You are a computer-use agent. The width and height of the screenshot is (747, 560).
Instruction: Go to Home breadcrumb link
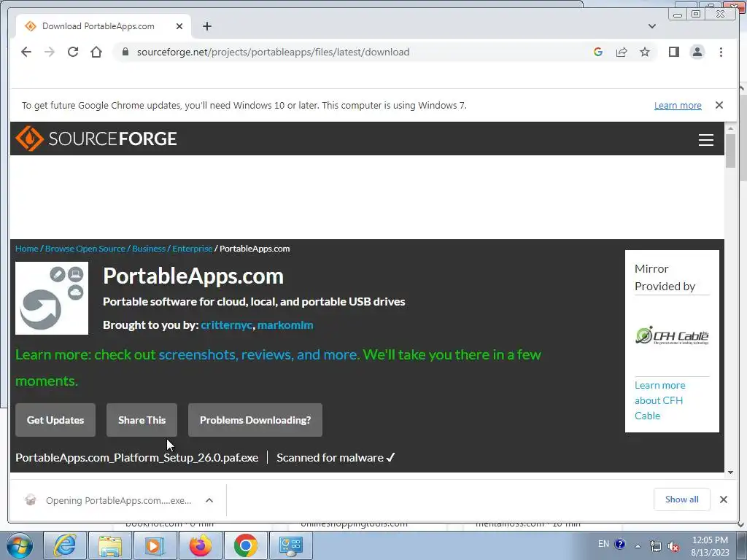[27, 249]
